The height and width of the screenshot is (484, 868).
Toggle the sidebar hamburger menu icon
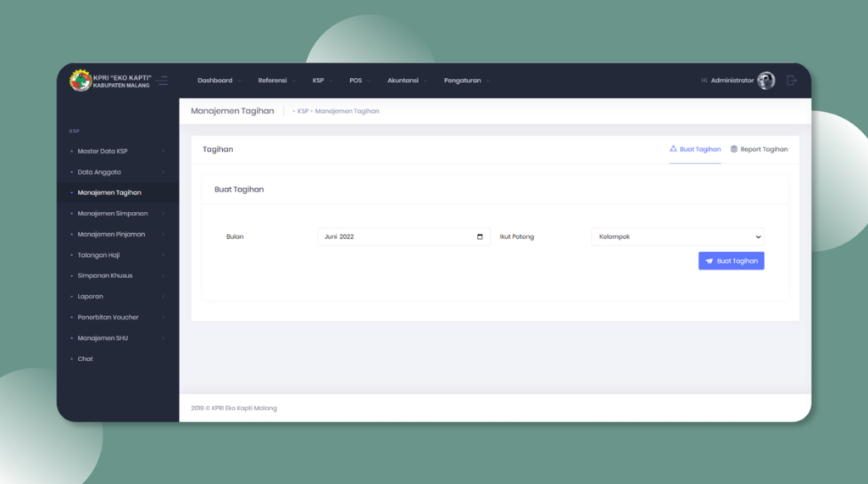(162, 81)
